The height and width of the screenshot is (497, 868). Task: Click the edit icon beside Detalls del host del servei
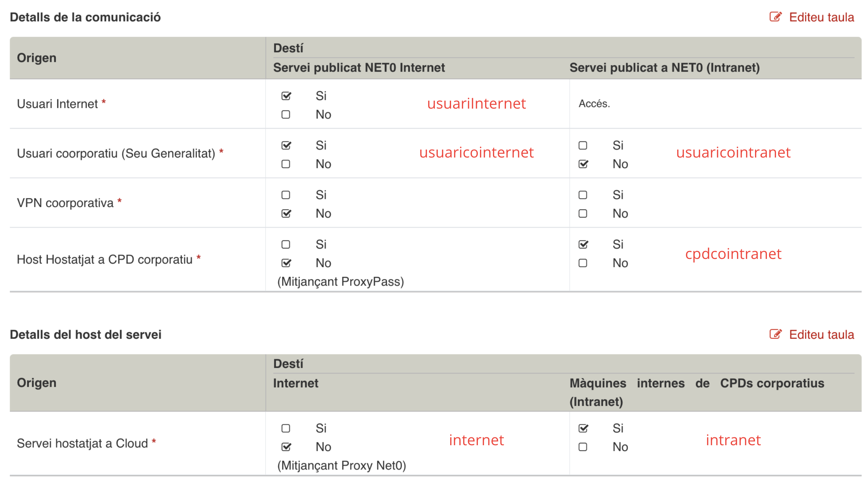pyautogui.click(x=775, y=334)
